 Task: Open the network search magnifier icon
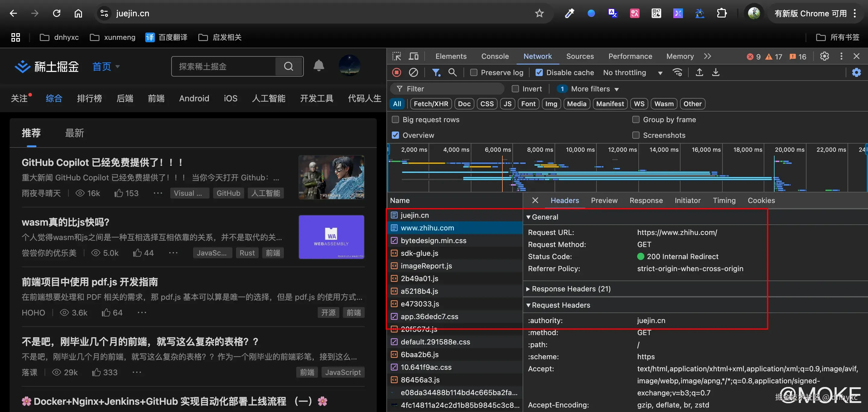coord(452,72)
